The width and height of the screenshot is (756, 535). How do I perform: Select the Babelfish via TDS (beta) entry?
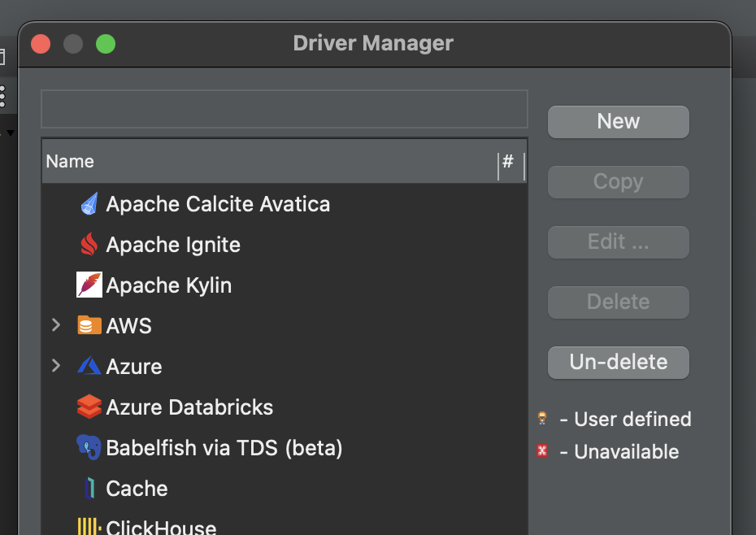(x=224, y=448)
